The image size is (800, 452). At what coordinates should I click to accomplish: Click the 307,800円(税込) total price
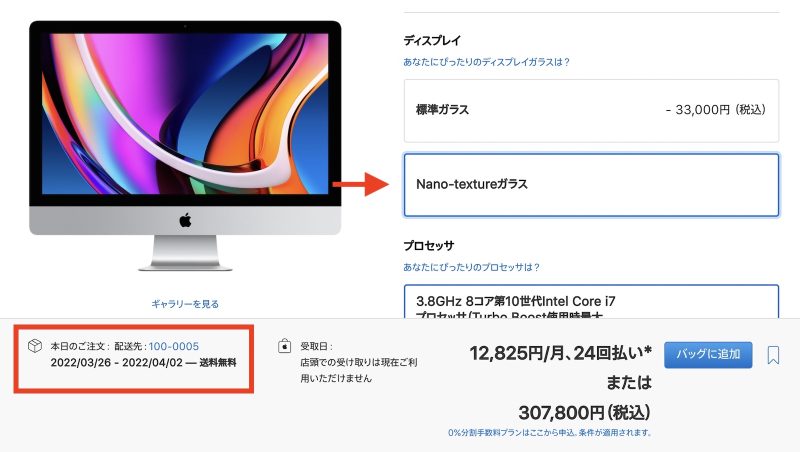[585, 412]
